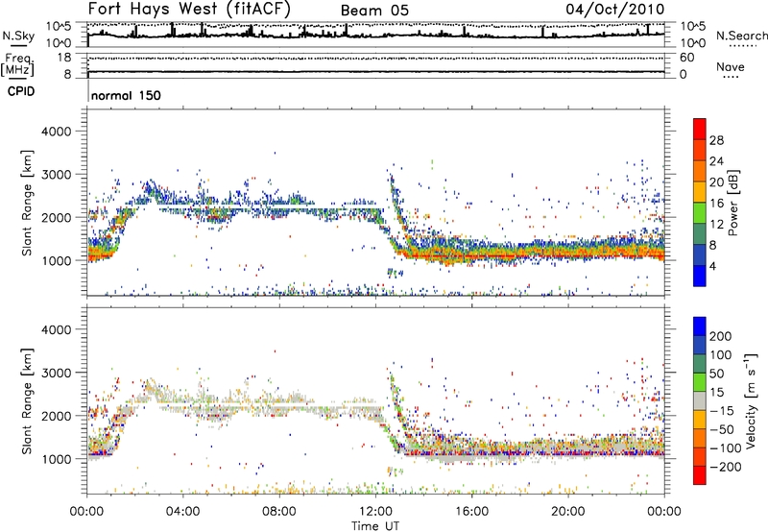Click the 'normal 150' CPID text

(x=126, y=95)
